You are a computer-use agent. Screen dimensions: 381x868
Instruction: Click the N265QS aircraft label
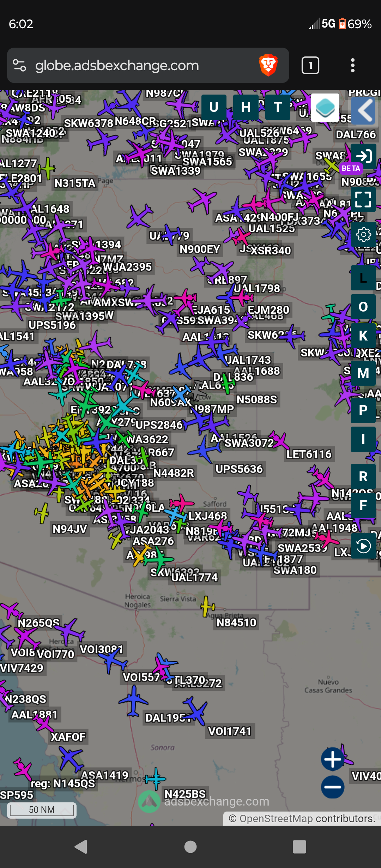tap(39, 623)
